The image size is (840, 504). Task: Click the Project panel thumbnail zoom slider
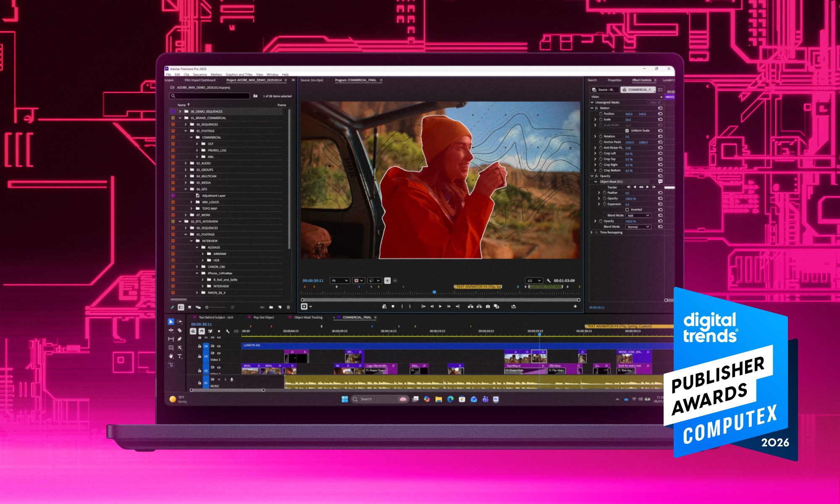click(x=216, y=307)
